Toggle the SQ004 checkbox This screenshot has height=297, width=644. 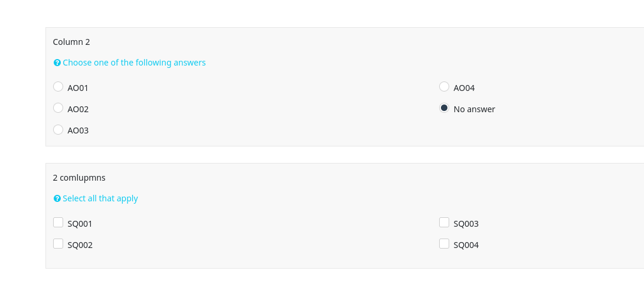click(x=444, y=244)
